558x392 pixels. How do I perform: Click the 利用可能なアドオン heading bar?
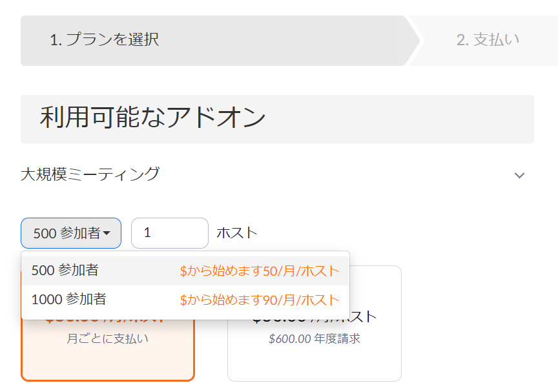[277, 119]
